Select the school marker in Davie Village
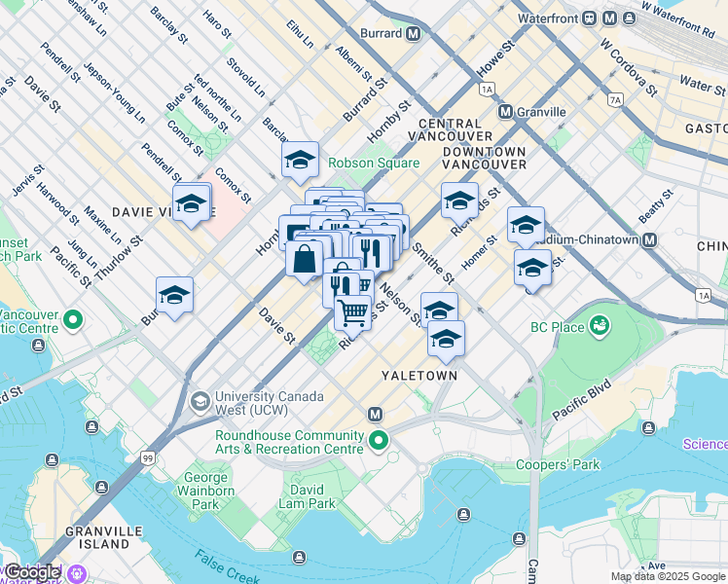The image size is (728, 584). 192,204
